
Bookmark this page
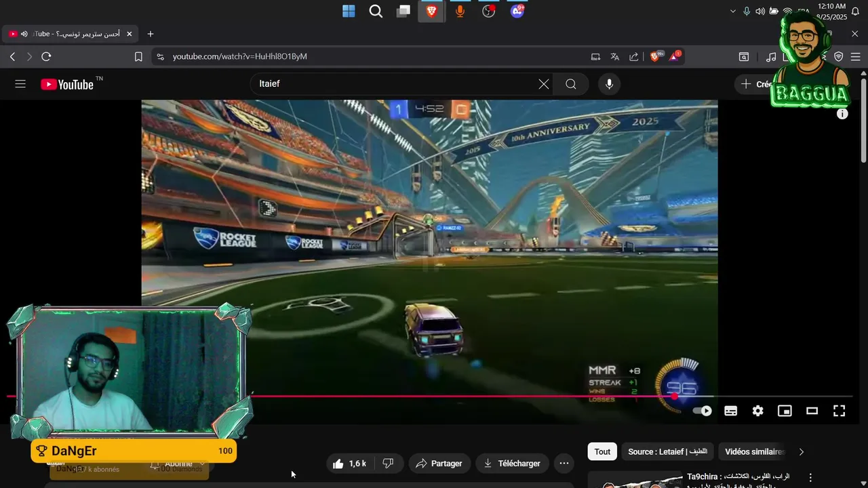pos(138,57)
